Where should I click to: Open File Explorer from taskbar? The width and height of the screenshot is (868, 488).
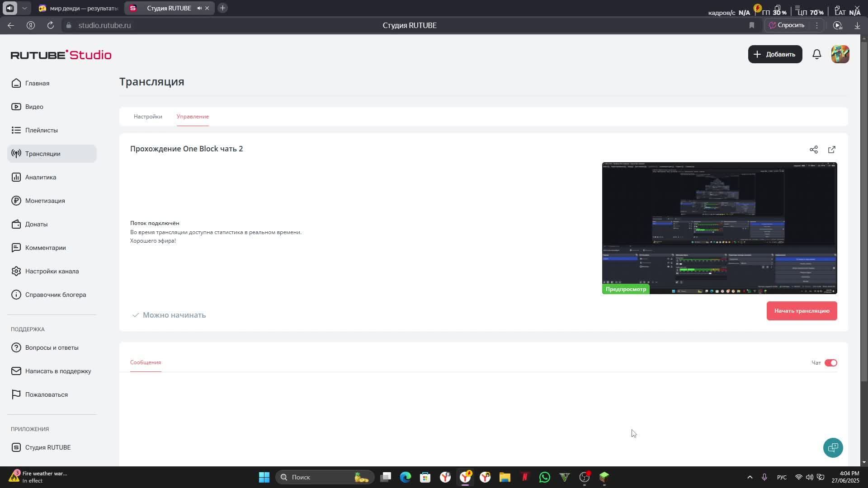505,477
